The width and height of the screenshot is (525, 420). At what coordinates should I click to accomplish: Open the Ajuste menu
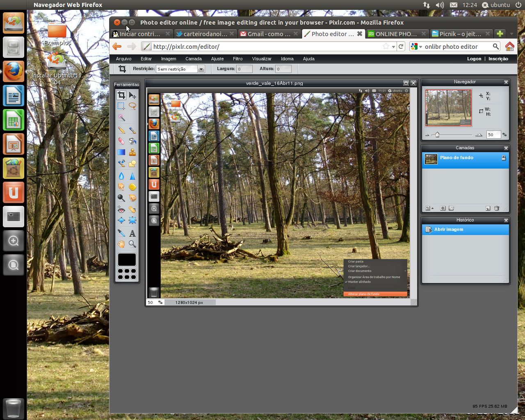coord(217,59)
